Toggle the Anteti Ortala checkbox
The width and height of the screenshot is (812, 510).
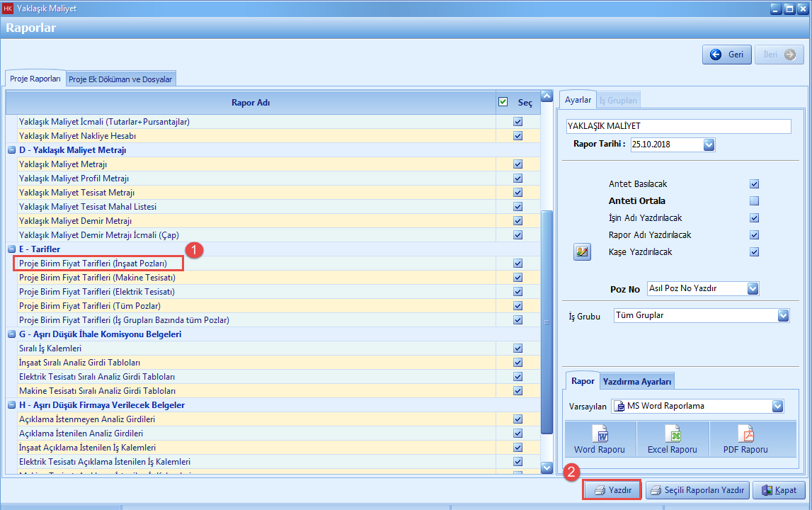[x=754, y=200]
